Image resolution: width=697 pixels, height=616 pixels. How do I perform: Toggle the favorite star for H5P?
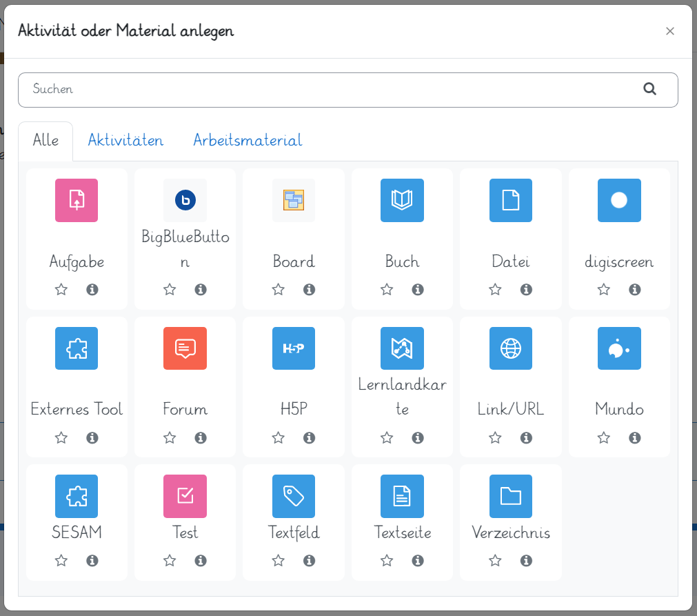click(x=278, y=437)
